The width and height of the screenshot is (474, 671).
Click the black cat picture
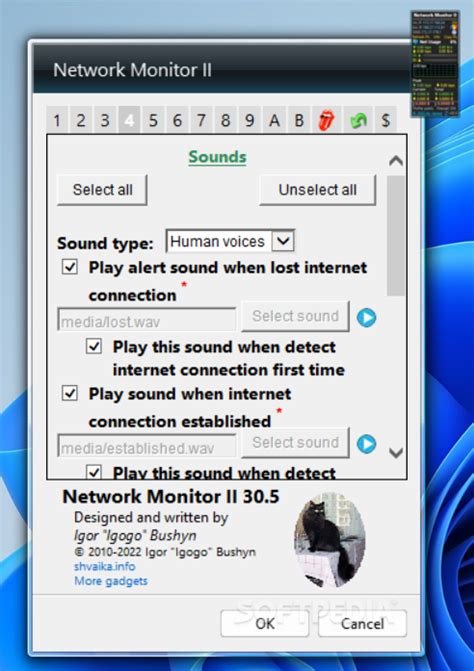point(330,539)
